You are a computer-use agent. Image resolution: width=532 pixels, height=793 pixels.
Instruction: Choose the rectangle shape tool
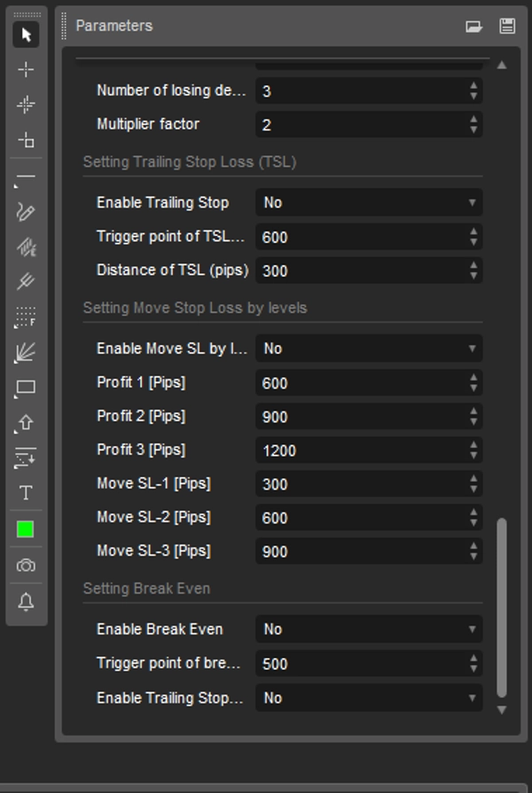pos(26,388)
